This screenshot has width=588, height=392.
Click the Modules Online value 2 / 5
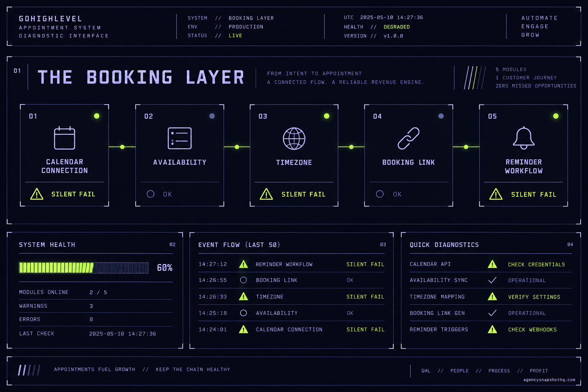click(98, 292)
